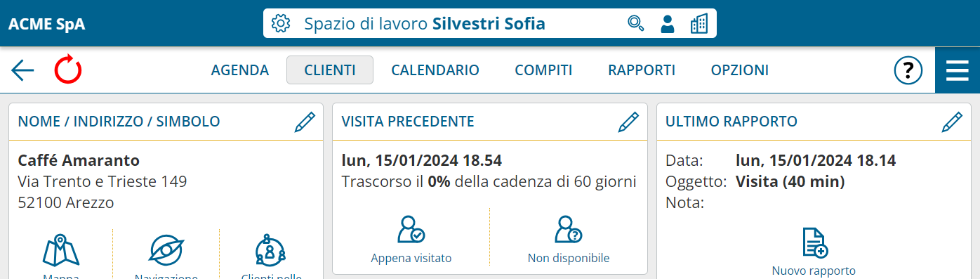Viewport: 980px width, 279px height.
Task: Open the help question mark button
Action: [908, 70]
